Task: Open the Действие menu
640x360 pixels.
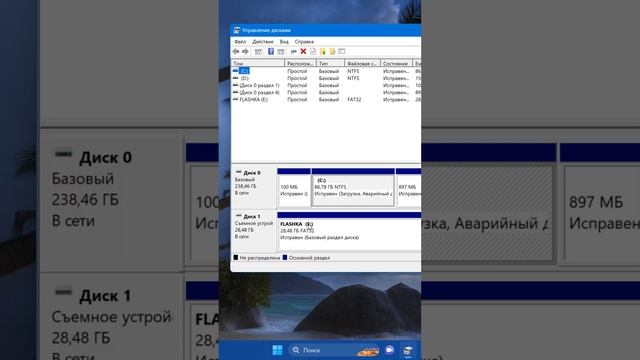Action: coord(262,42)
